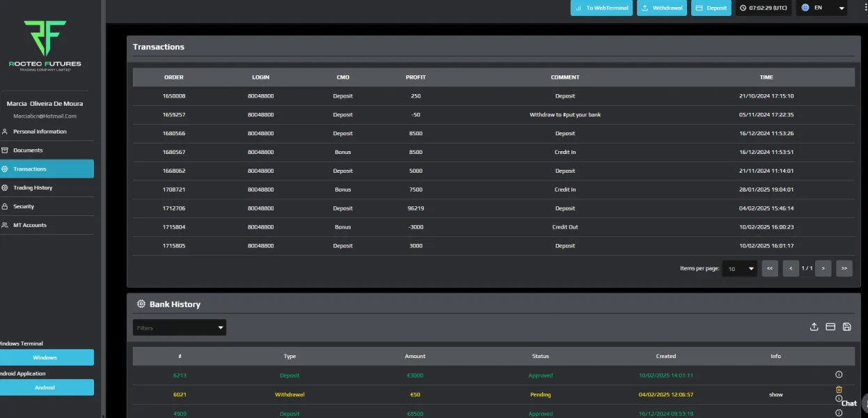Click the To WebTerminal button
Screen dimensions: 868x418
pyautogui.click(x=601, y=8)
